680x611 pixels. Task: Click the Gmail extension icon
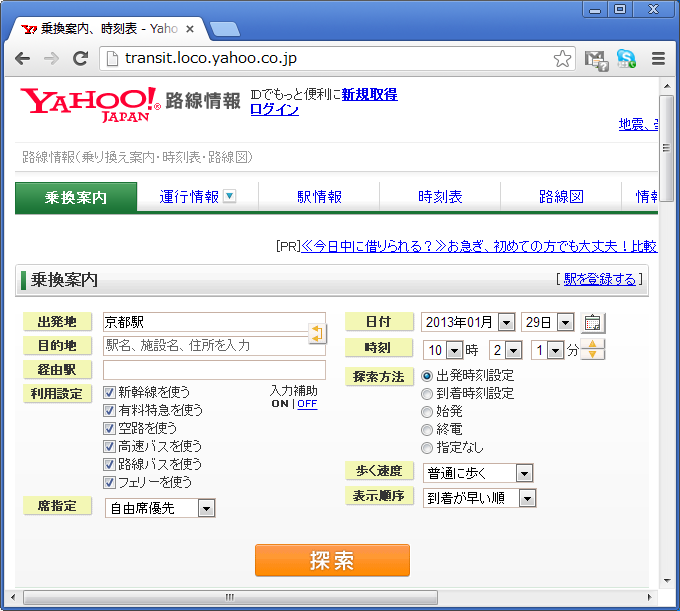point(596,59)
